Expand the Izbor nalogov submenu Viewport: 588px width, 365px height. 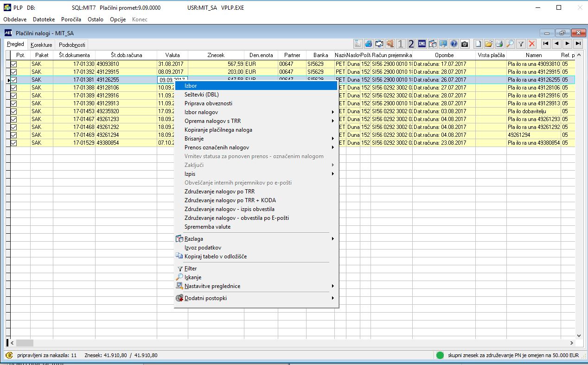point(201,112)
